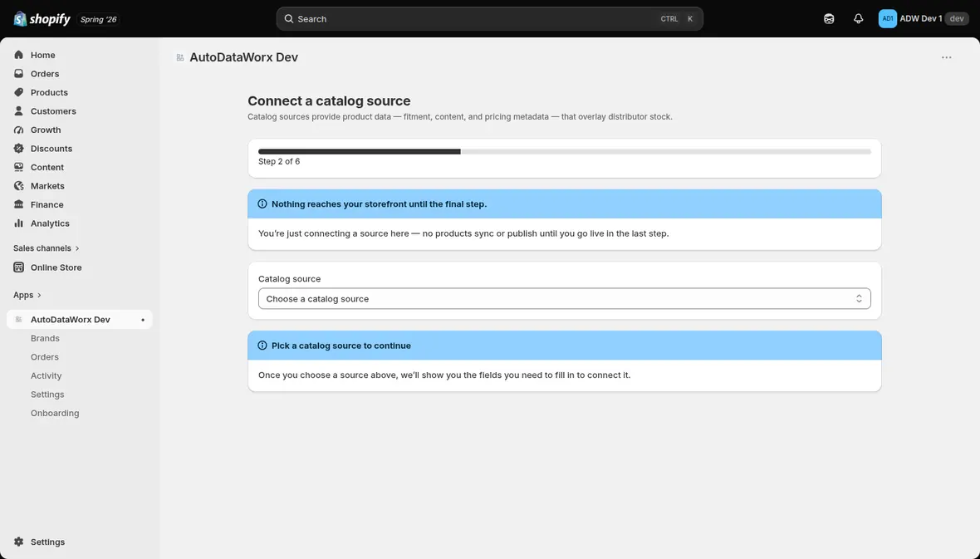Viewport: 980px width, 559px height.
Task: Click info icon beside Nothing reaches your storefront
Action: click(x=262, y=203)
